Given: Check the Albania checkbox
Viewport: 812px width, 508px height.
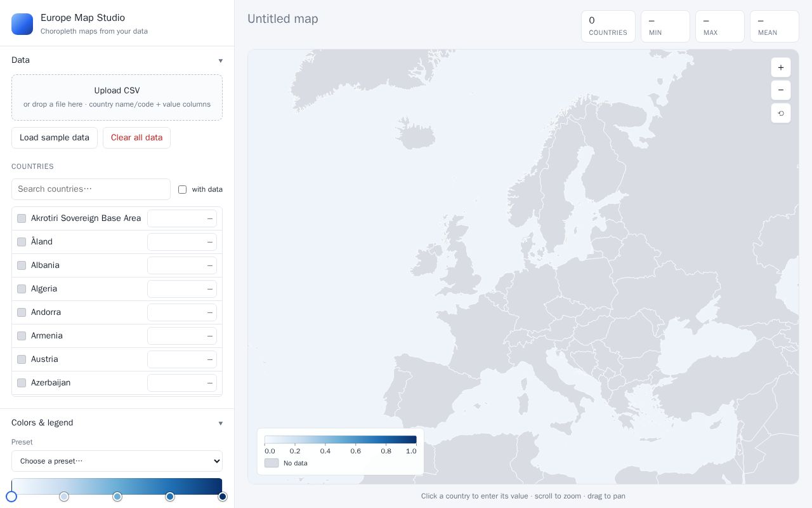Looking at the screenshot, I should tap(22, 265).
